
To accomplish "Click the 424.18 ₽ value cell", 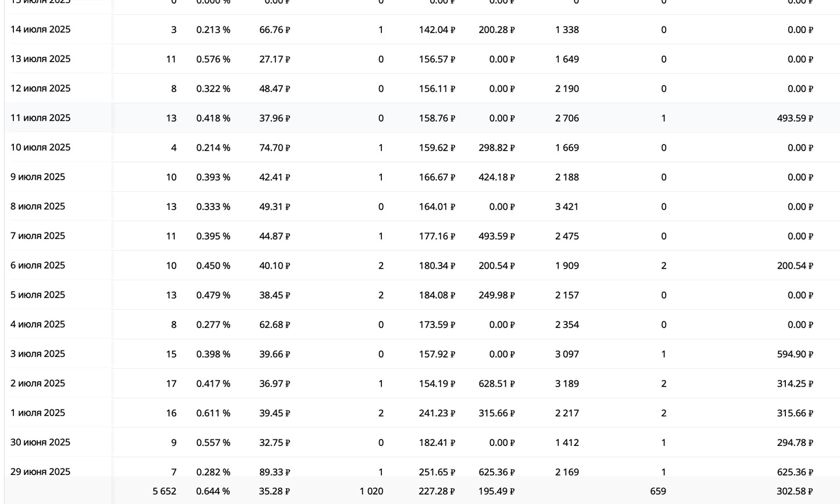I will pyautogui.click(x=496, y=177).
